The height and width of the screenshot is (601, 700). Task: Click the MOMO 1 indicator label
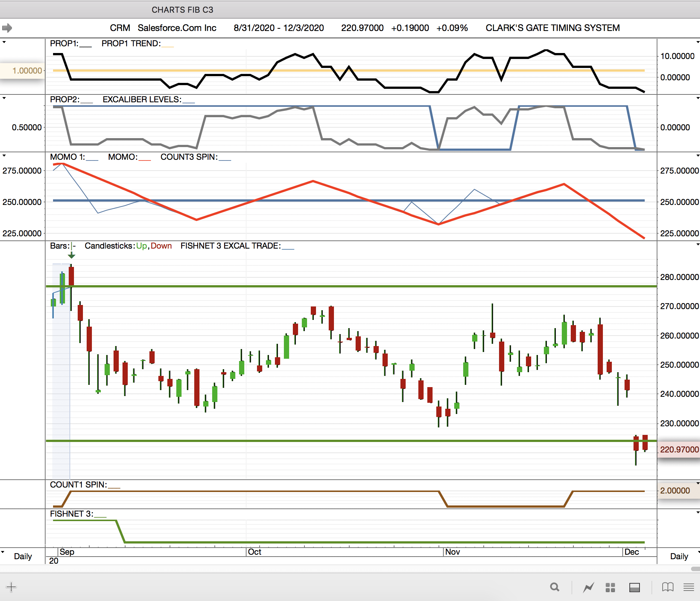pos(68,157)
